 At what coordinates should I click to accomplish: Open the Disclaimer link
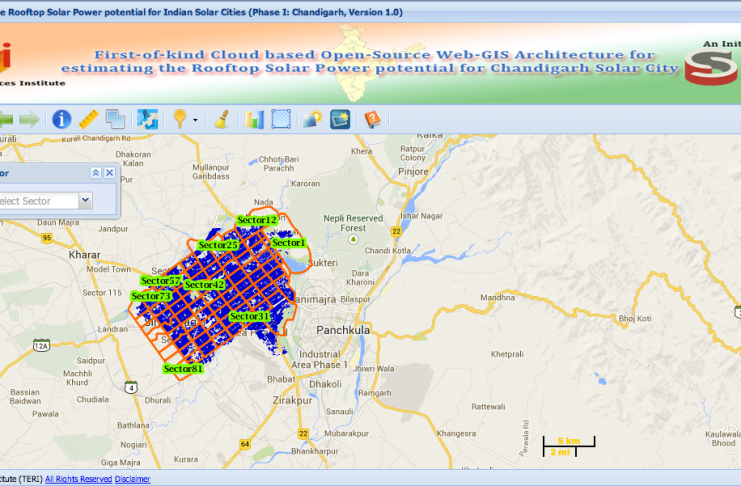pos(132,479)
